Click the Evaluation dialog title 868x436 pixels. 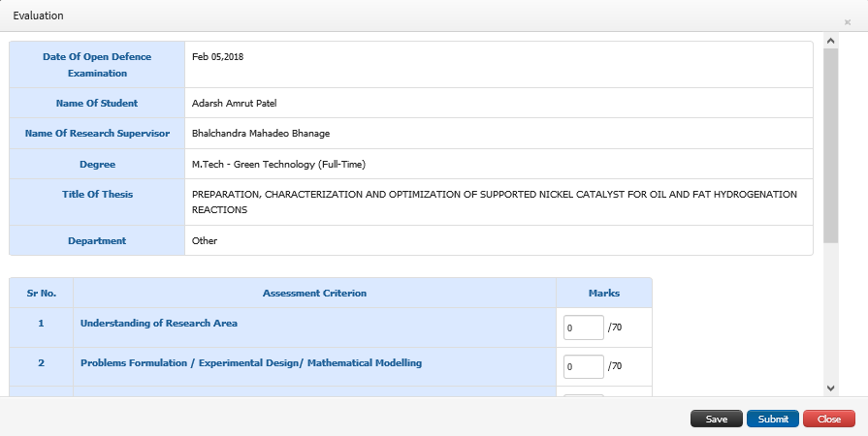coord(38,16)
